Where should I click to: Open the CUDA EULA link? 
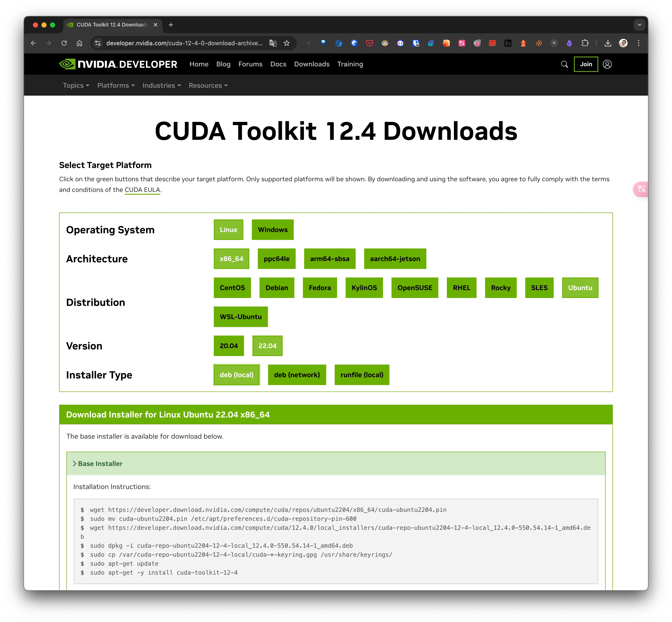[142, 190]
